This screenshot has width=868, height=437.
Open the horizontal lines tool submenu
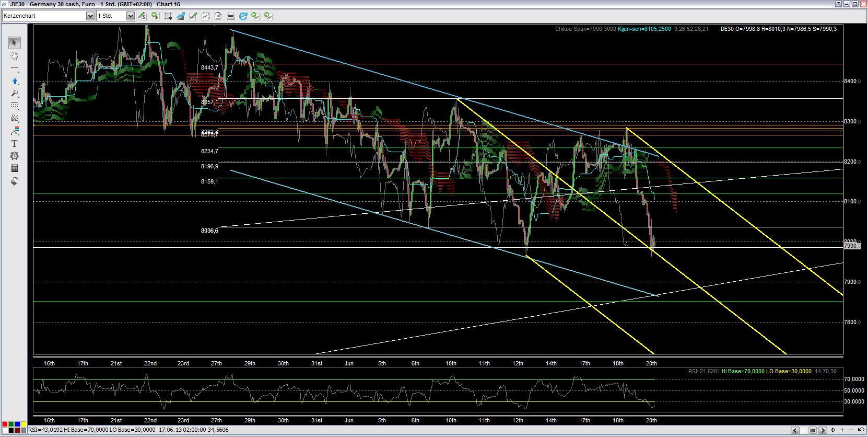tap(15, 106)
